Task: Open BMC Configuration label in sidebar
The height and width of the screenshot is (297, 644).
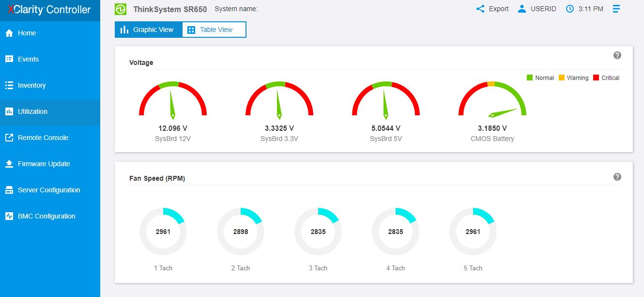Action: click(x=46, y=216)
